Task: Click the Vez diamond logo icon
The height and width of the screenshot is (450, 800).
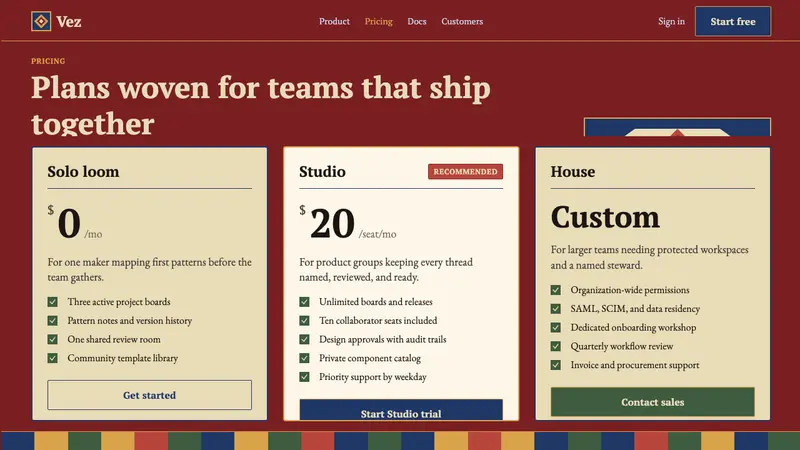Action: [x=41, y=21]
